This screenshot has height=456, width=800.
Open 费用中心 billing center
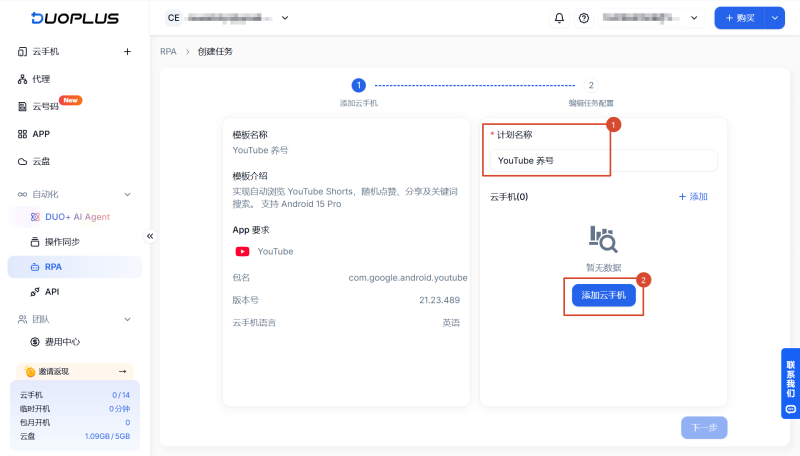point(62,342)
